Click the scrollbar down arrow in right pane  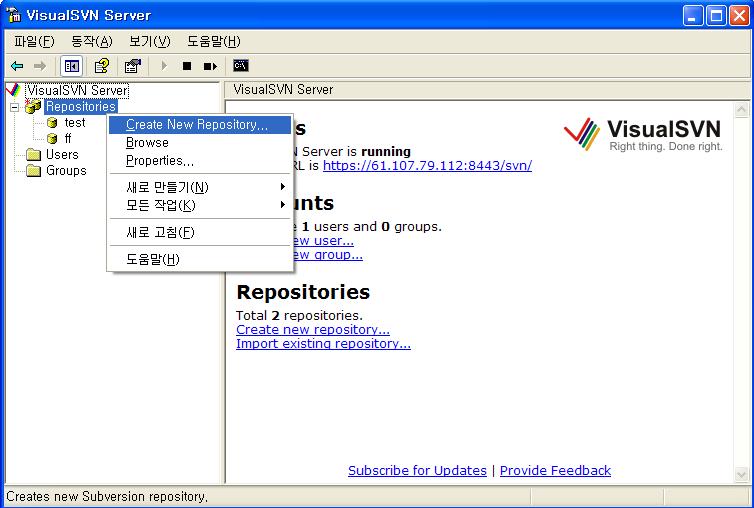pos(741,475)
